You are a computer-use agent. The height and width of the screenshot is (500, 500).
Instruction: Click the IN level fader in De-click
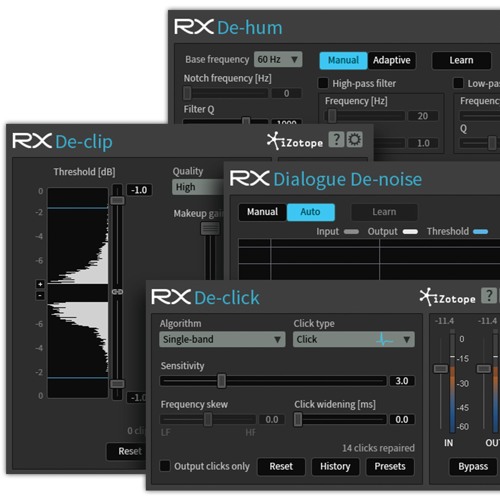(x=441, y=369)
